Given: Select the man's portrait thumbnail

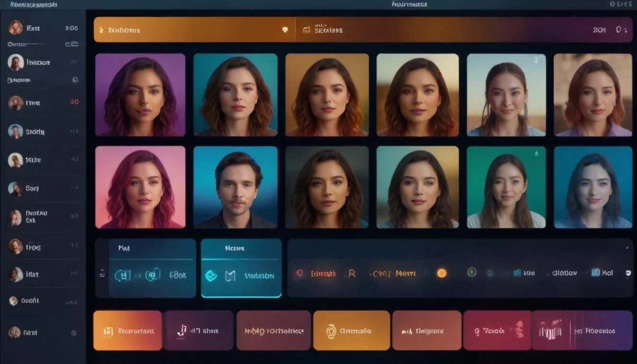Looking at the screenshot, I should pos(236,187).
